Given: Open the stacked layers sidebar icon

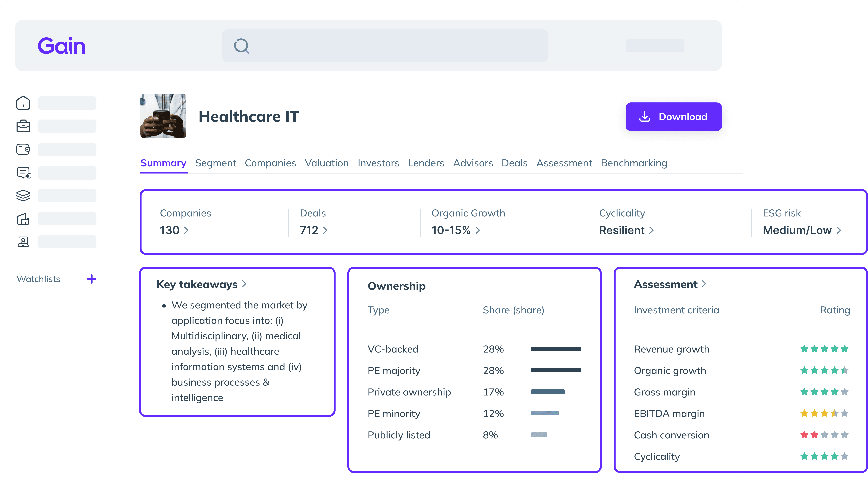Looking at the screenshot, I should click(x=23, y=195).
